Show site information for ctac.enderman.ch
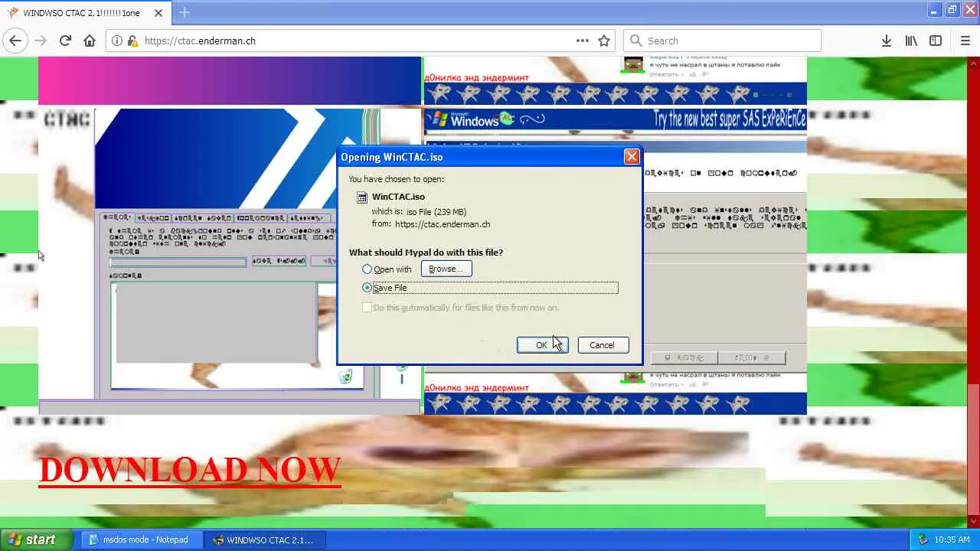Viewport: 980px width, 551px height. pyautogui.click(x=117, y=41)
